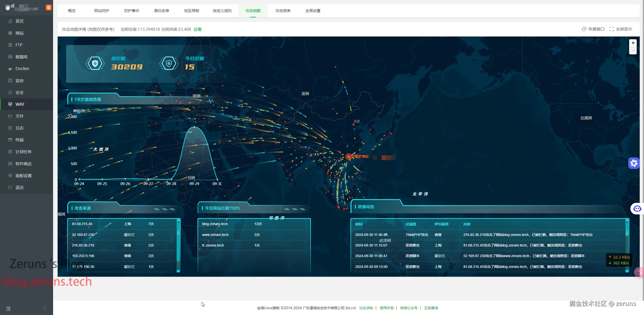The height and width of the screenshot is (315, 644).
Task: Open the Docker sidebar icon
Action: coord(10,68)
